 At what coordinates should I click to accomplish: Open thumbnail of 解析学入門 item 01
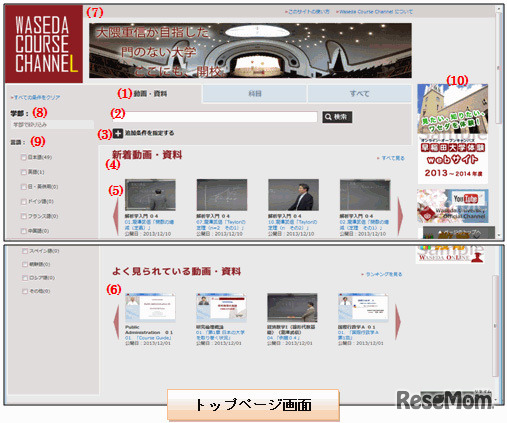150,195
